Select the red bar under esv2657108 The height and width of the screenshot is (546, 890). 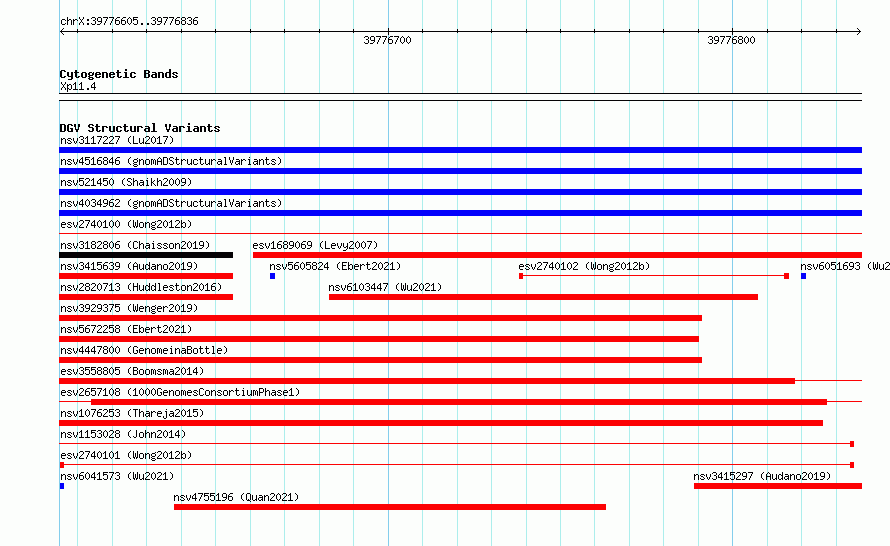coord(459,402)
